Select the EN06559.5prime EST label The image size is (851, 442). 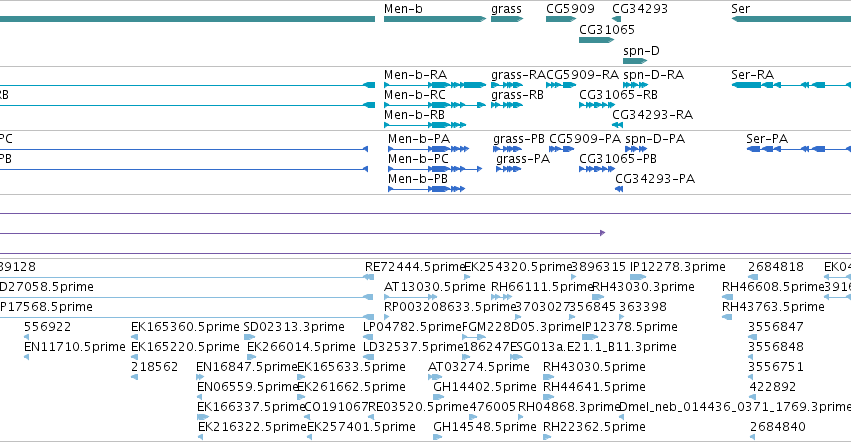click(248, 387)
